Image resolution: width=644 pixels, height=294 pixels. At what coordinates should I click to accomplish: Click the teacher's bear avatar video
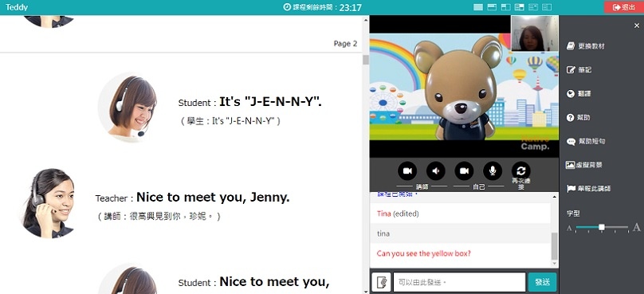coord(460,87)
